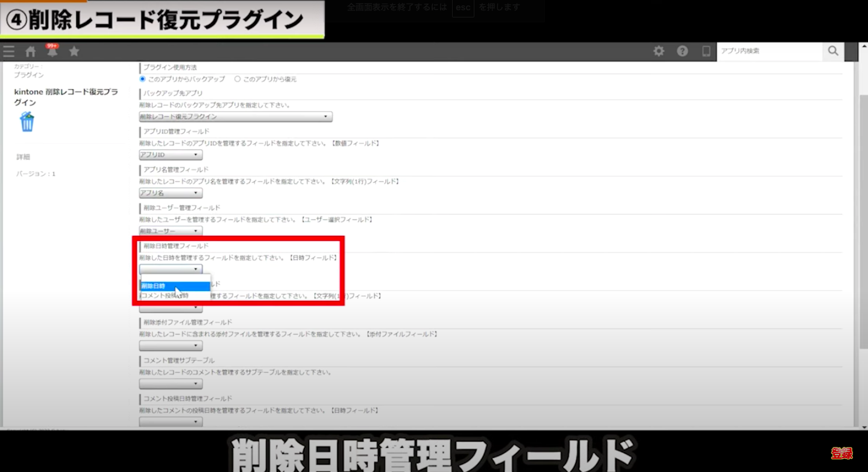Click the trash can plugin icon
This screenshot has height=472, width=868.
point(27,122)
